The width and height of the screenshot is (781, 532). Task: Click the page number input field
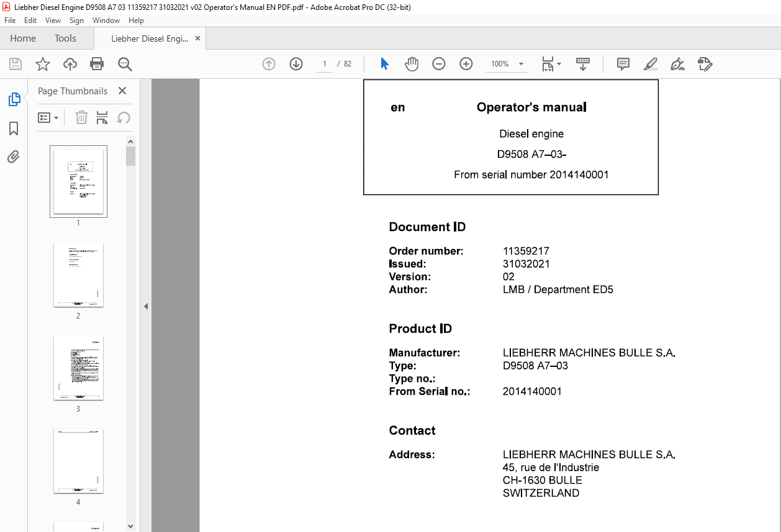(x=324, y=64)
